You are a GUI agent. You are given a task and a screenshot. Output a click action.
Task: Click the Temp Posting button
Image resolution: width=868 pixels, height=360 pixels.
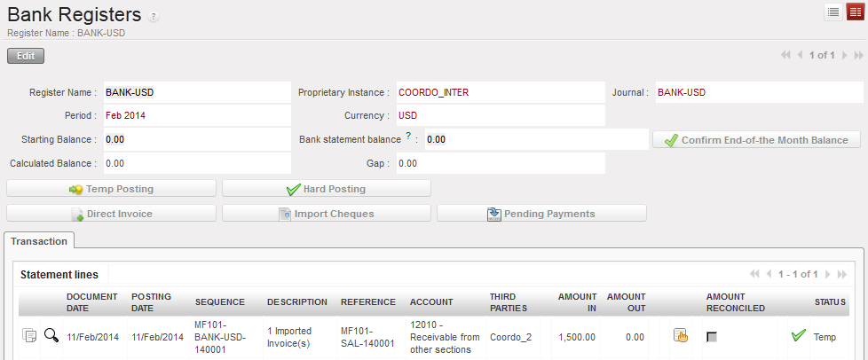[x=111, y=189]
